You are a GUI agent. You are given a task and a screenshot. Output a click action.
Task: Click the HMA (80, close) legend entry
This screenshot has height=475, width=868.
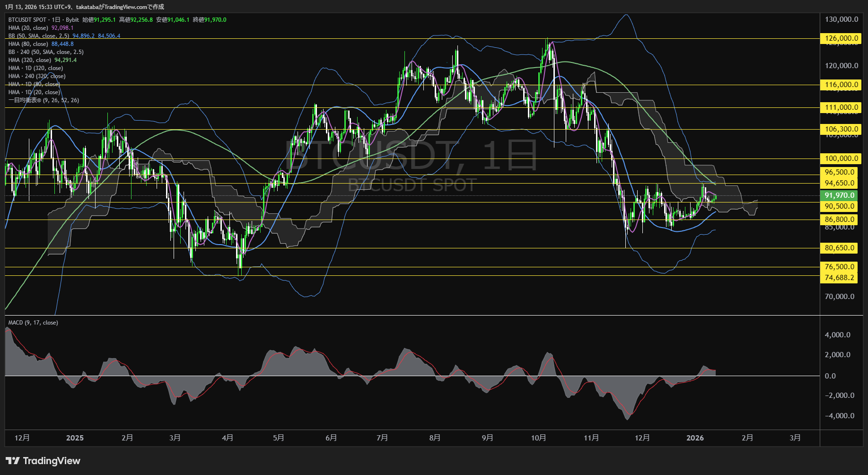(x=28, y=44)
